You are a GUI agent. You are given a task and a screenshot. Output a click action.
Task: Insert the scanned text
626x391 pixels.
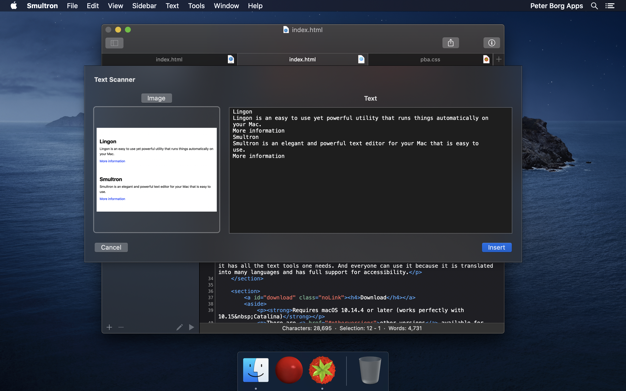496,247
